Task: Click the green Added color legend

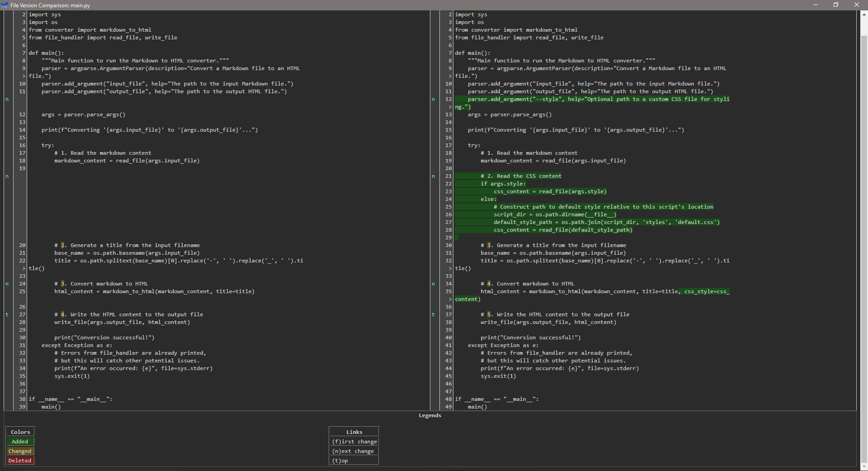Action: tap(20, 442)
